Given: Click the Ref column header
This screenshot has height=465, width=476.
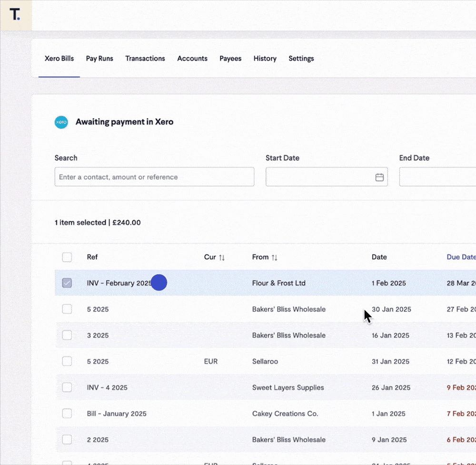Looking at the screenshot, I should click(x=92, y=257).
